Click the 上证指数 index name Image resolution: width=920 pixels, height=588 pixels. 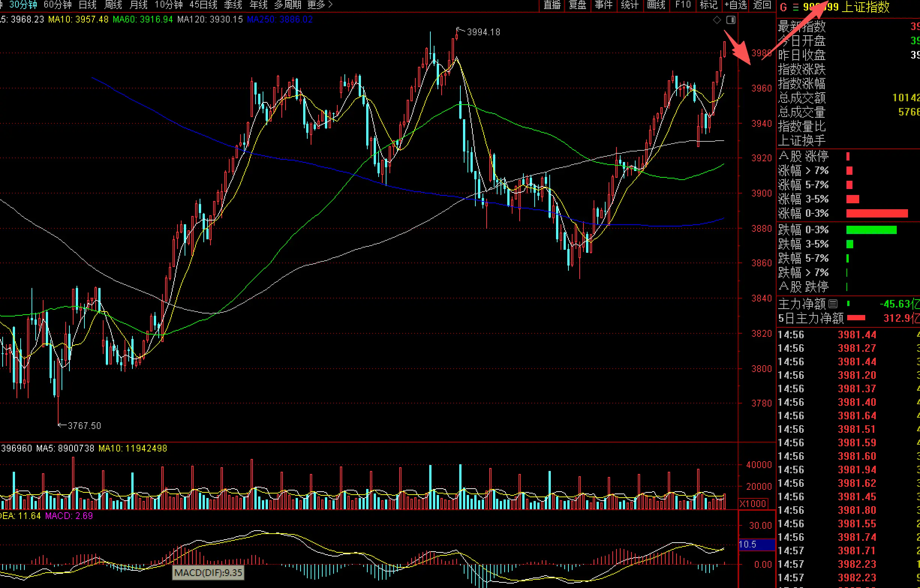coord(865,7)
